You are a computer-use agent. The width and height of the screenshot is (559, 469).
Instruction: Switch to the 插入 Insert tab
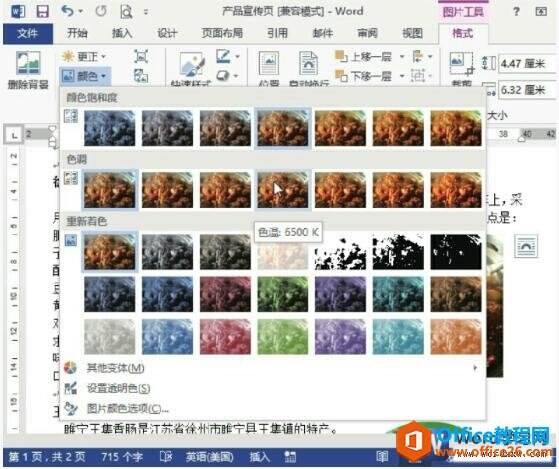(x=122, y=34)
